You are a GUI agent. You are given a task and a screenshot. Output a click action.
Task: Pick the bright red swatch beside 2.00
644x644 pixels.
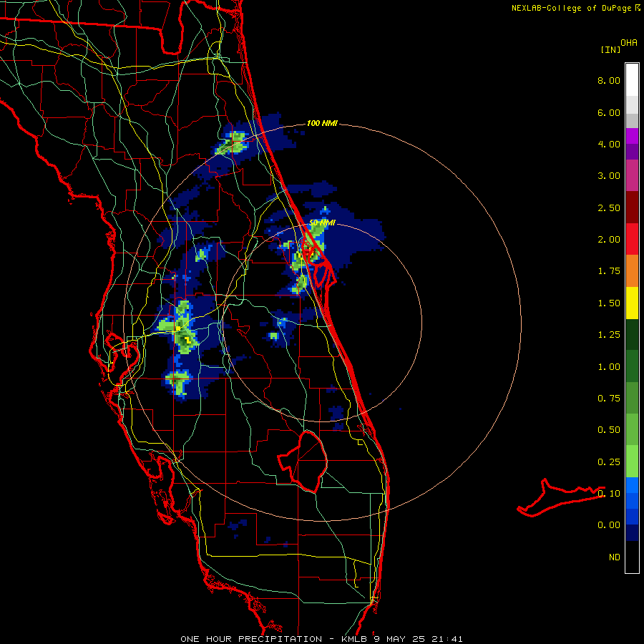click(x=632, y=239)
